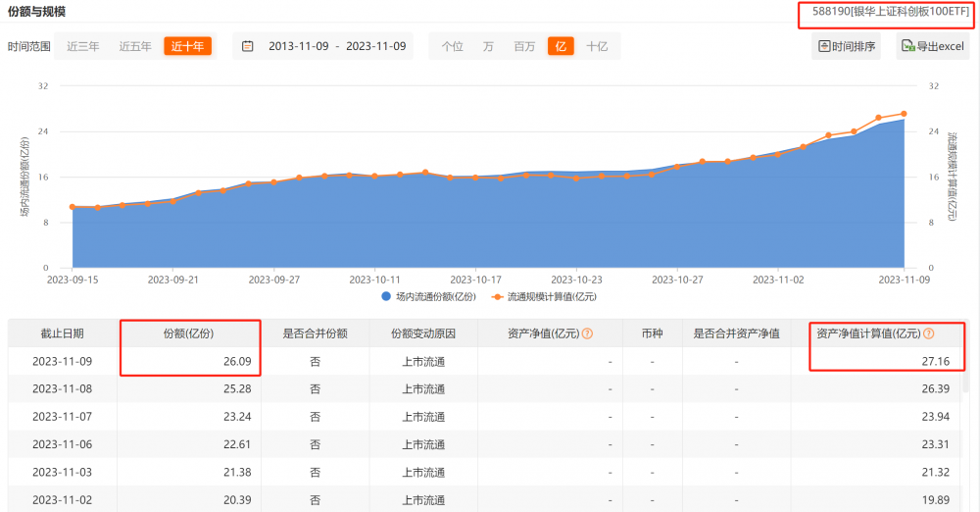Switch unit to 个位
This screenshot has width=980, height=512.
click(x=453, y=46)
